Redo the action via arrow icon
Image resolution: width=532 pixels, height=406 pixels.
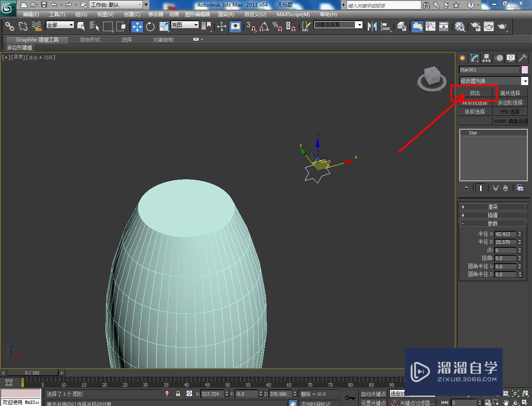[69, 5]
